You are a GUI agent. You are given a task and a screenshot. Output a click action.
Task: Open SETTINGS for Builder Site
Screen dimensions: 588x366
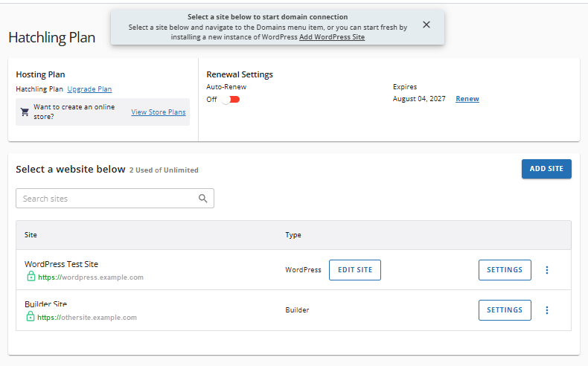(x=505, y=310)
